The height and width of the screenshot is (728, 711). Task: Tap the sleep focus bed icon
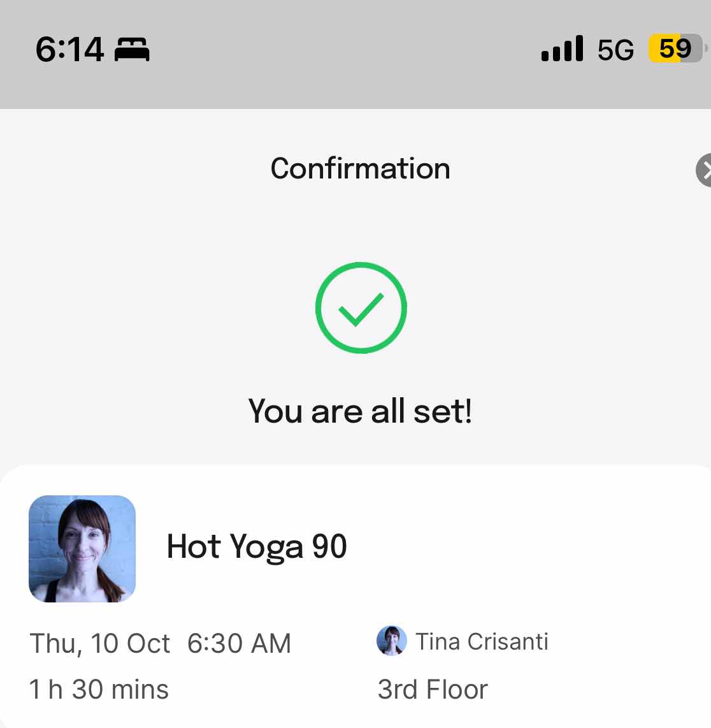point(132,49)
